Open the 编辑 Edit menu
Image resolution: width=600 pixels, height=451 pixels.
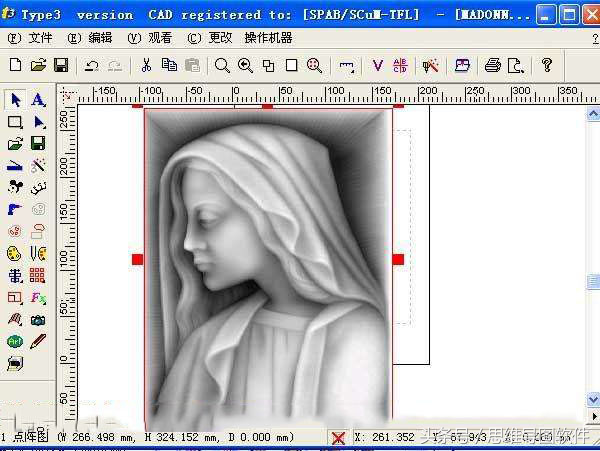pos(90,38)
